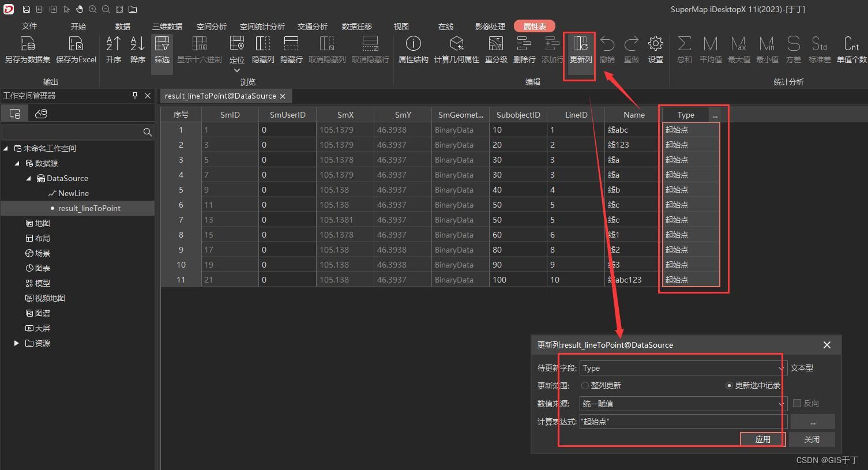Toggle the 反向 checkbox

tap(797, 403)
